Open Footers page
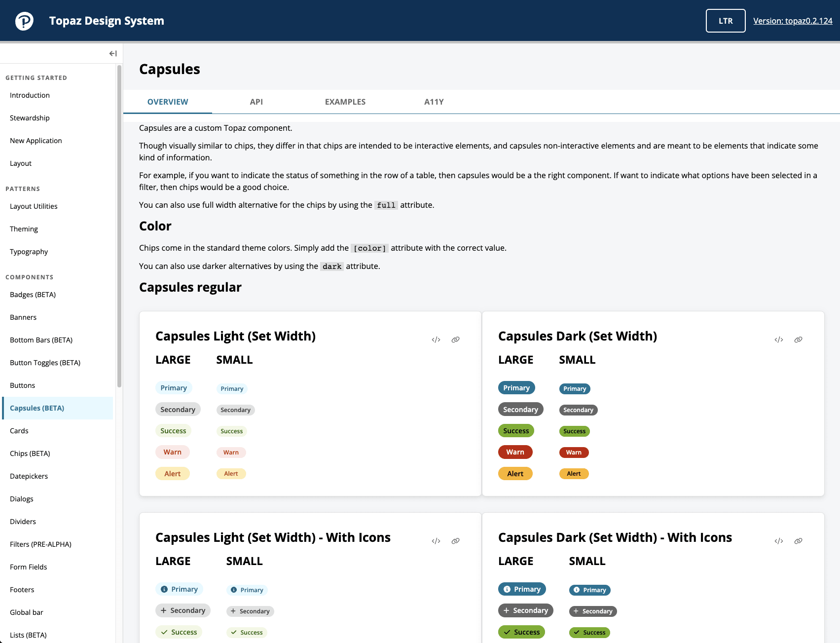Viewport: 840px width, 643px height. pyautogui.click(x=58, y=590)
